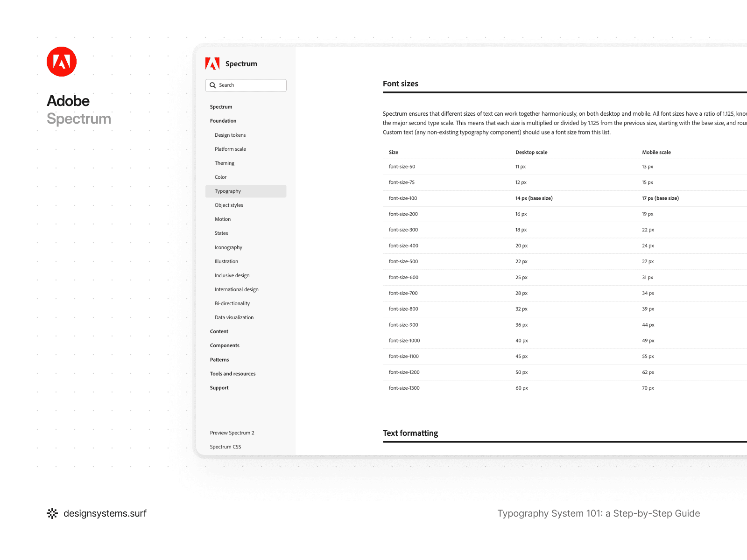Image resolution: width=747 pixels, height=560 pixels.
Task: Open the Patterns section
Action: coord(219,360)
